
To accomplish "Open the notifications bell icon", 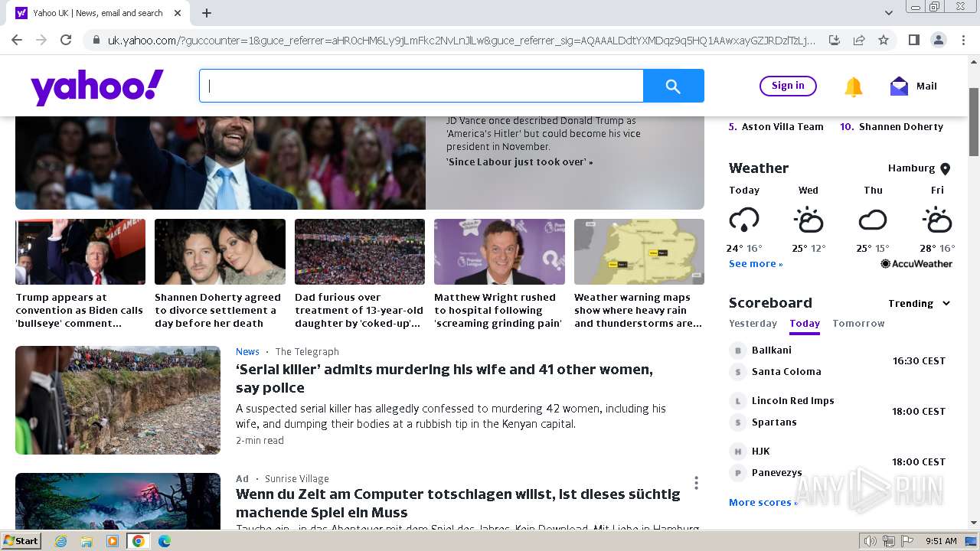I will (x=853, y=86).
